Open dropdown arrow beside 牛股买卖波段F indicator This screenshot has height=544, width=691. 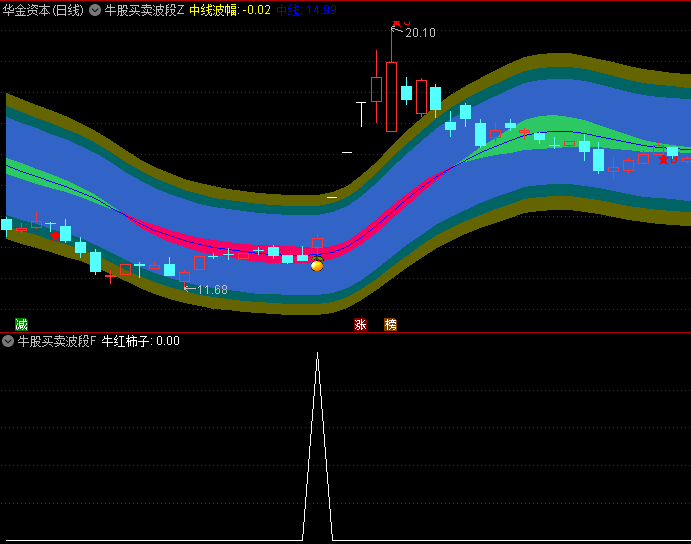point(8,341)
